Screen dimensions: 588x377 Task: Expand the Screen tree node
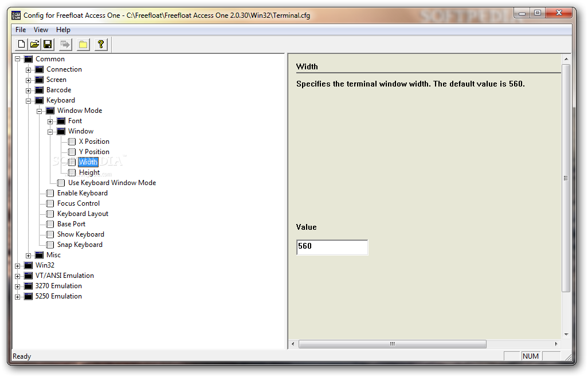coord(28,80)
